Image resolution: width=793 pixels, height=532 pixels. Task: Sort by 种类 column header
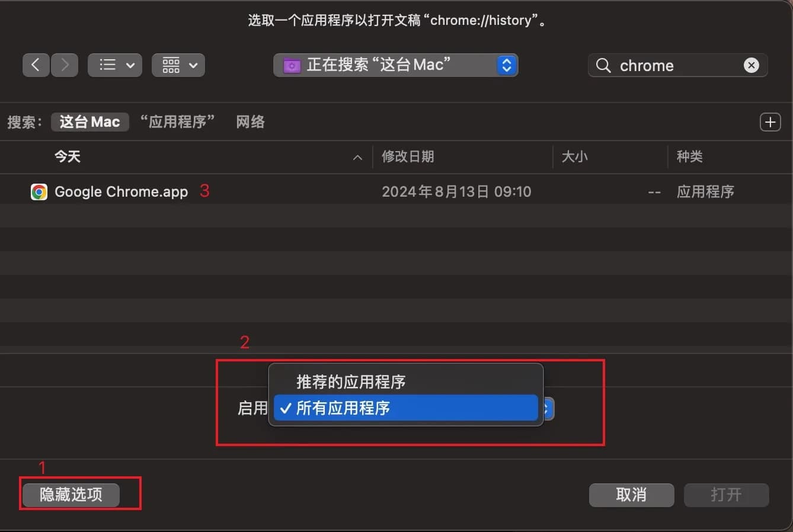coord(689,156)
